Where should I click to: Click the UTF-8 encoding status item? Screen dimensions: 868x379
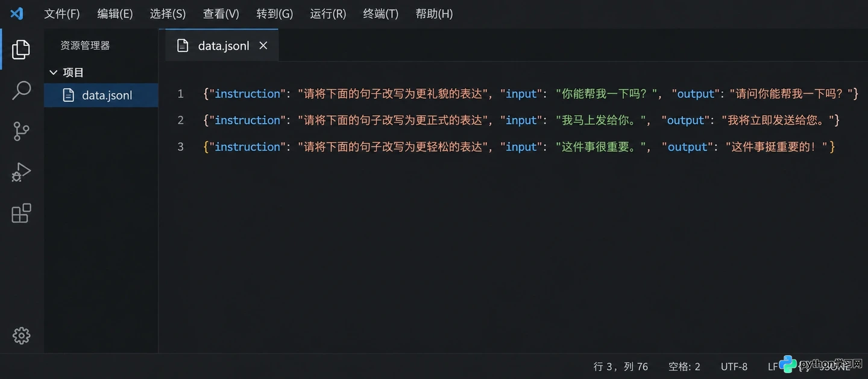pyautogui.click(x=734, y=366)
